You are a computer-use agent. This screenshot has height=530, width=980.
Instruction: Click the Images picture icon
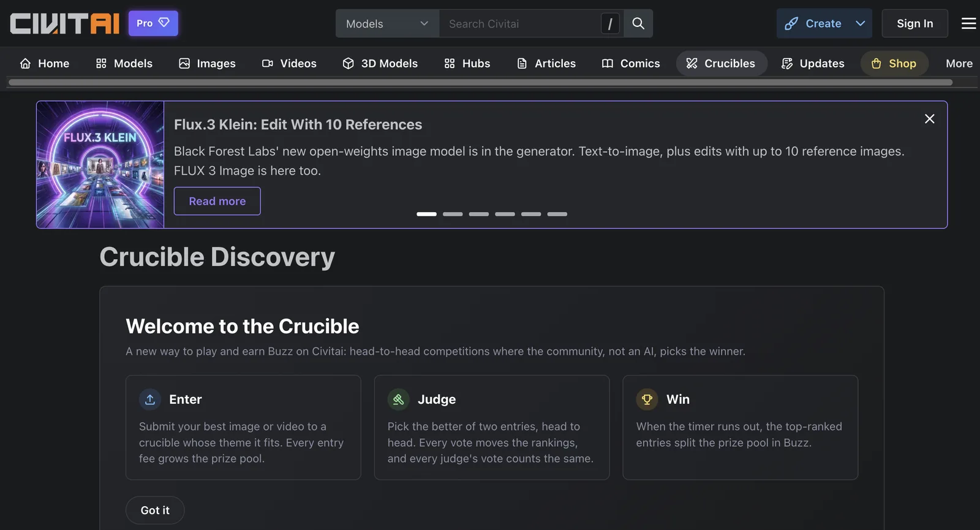tap(184, 63)
